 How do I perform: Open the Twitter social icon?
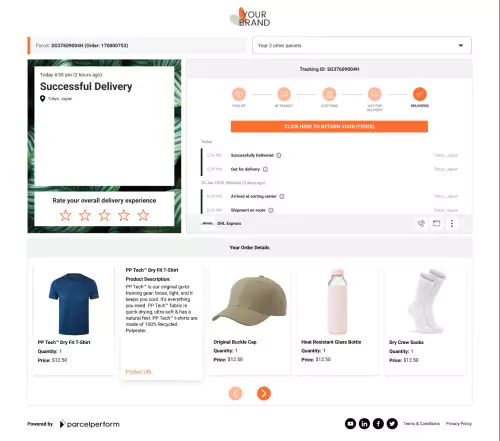(x=392, y=424)
